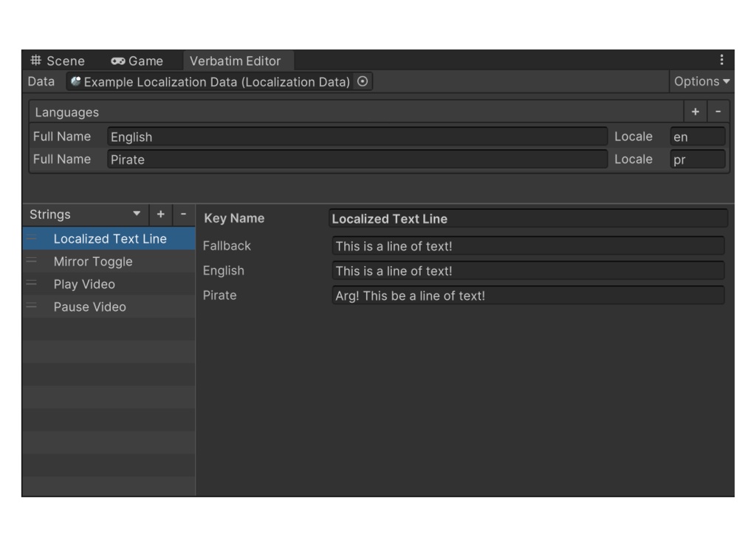Select the Play Video string entry

89,284
